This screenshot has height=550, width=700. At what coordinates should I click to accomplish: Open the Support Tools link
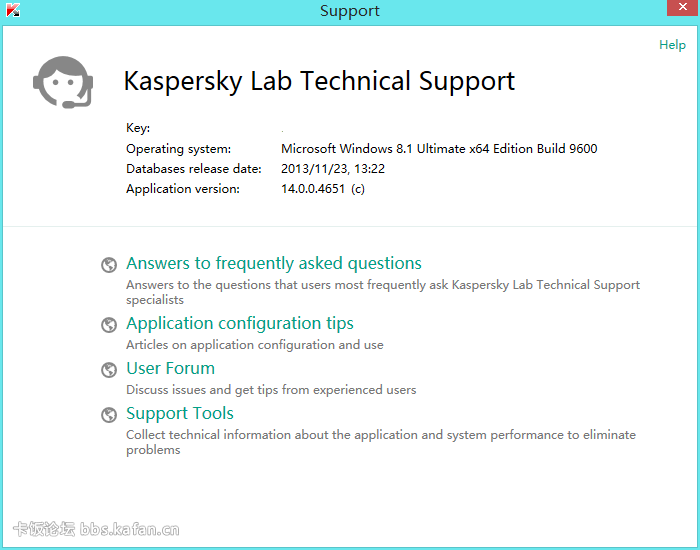(x=180, y=413)
